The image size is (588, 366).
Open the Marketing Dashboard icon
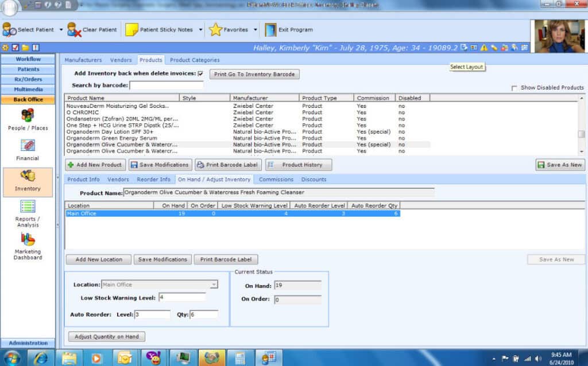tap(28, 239)
